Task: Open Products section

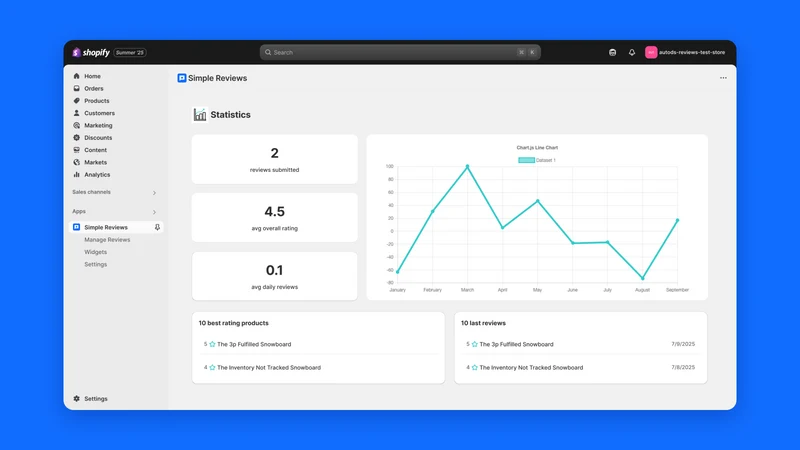Action: point(96,101)
